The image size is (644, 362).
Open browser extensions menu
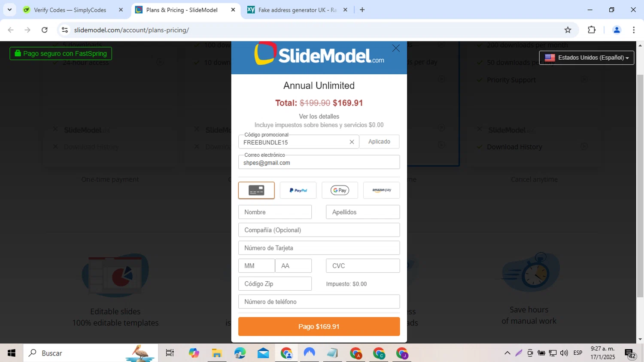point(592,30)
